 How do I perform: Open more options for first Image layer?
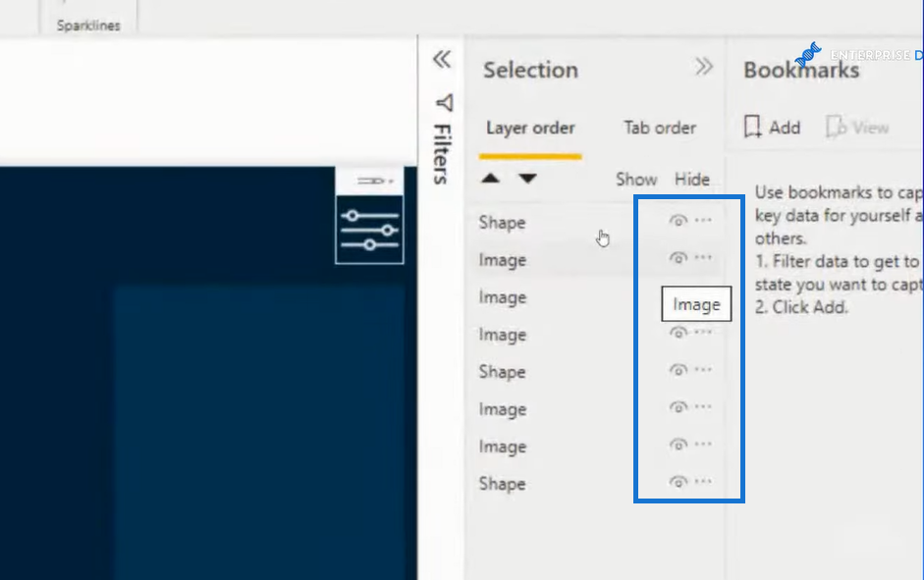(703, 257)
